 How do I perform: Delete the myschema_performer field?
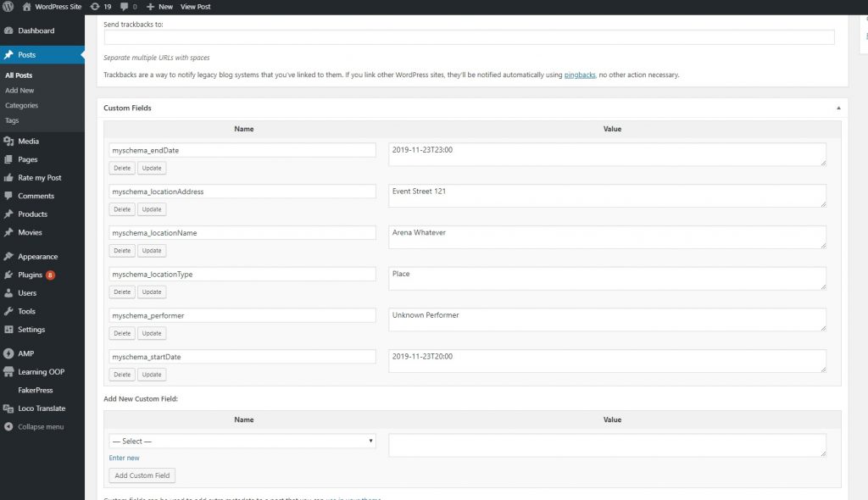pos(122,333)
